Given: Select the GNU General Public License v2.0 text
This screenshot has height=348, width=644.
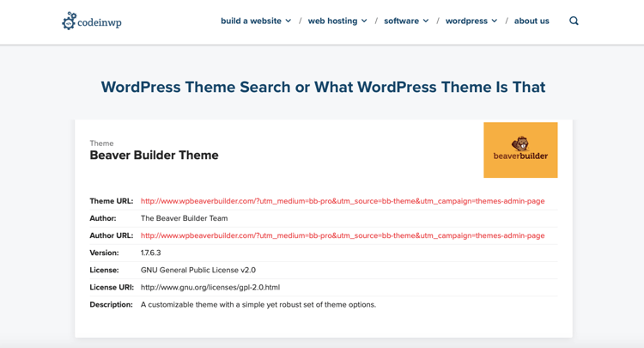Looking at the screenshot, I should [x=198, y=270].
